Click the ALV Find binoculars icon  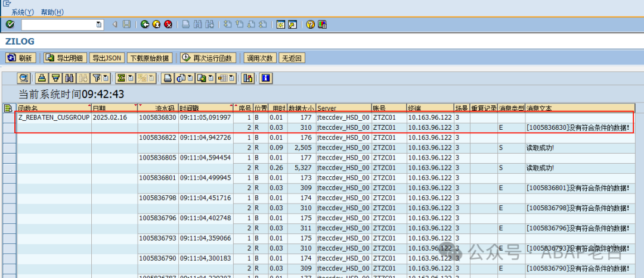pos(69,78)
